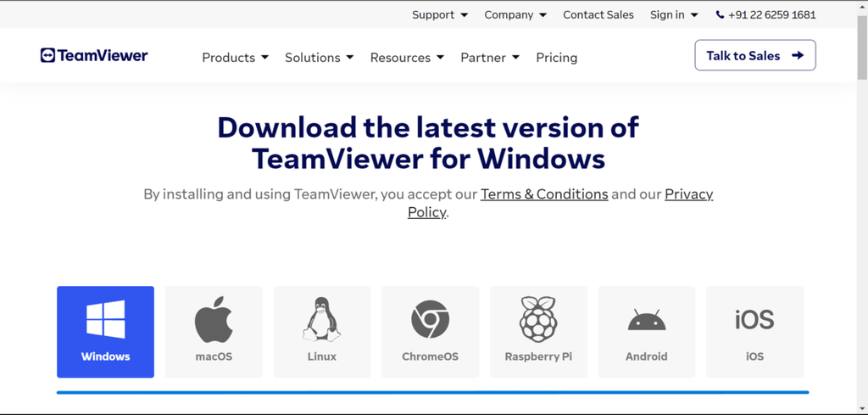Click the 'macOS' tab label
Viewport: 868px width, 415px height.
coord(214,356)
